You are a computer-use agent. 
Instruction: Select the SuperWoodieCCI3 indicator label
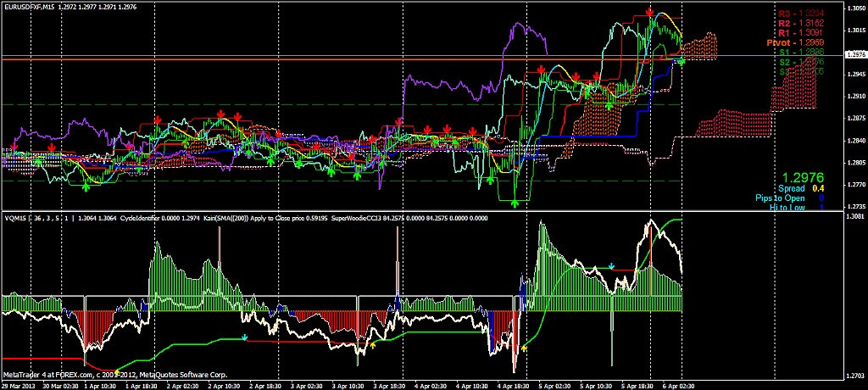[361, 218]
